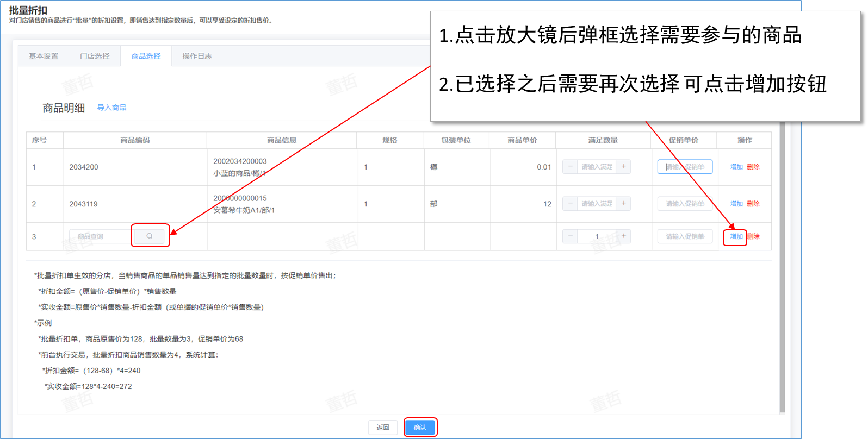Screen dimensions: 868x439
Task: Focus 满足数量 input for product 2034200
Action: [597, 167]
